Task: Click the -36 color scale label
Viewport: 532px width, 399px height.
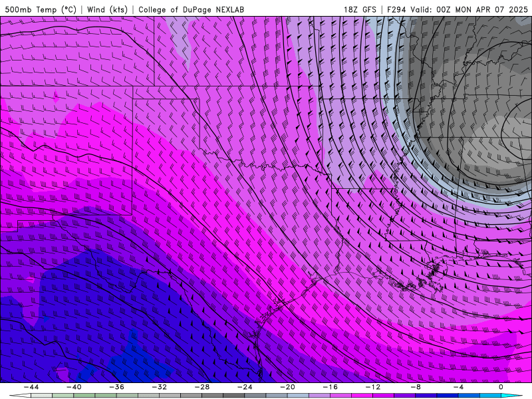Action: click(117, 387)
